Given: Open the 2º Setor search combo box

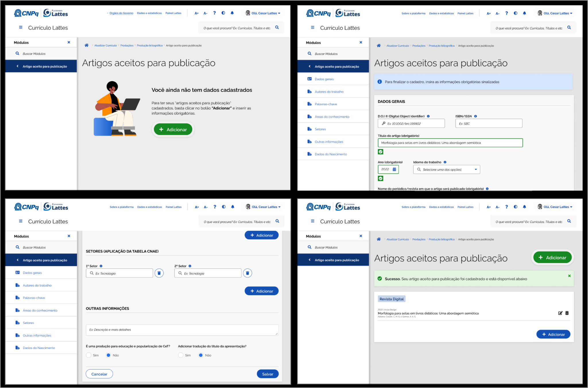Looking at the screenshot, I should (208, 273).
